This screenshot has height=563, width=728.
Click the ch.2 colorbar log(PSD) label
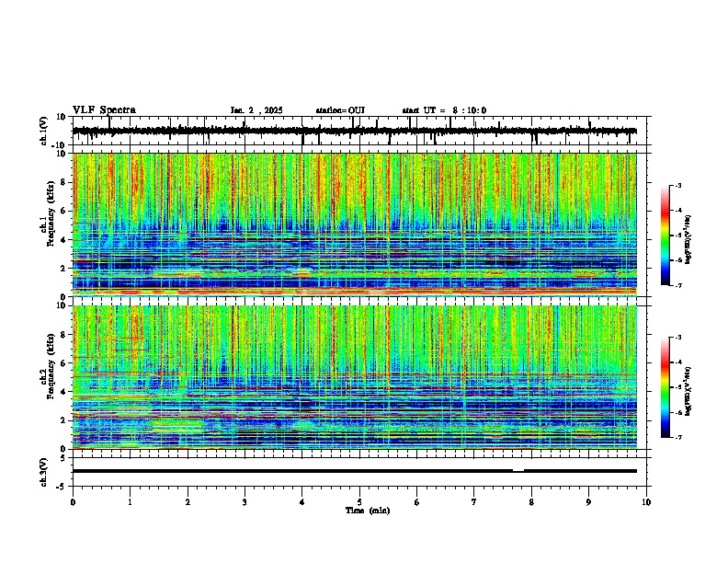pyautogui.click(x=688, y=392)
